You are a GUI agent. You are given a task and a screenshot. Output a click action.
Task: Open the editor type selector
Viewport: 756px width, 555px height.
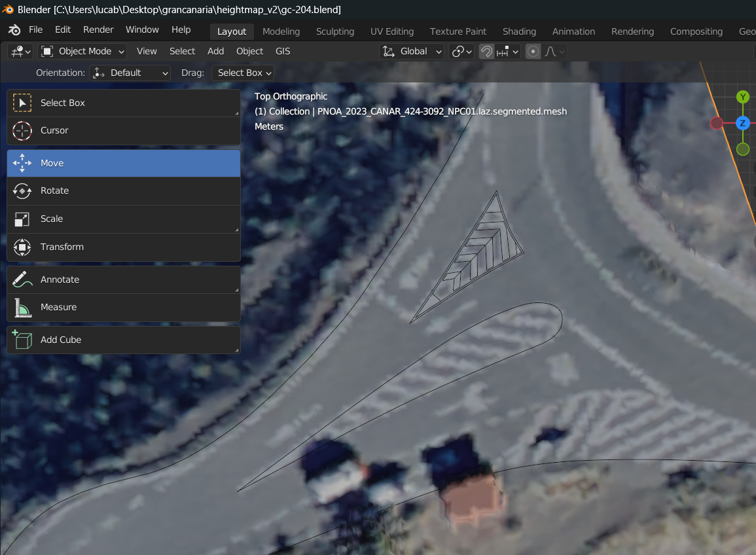[x=21, y=51]
